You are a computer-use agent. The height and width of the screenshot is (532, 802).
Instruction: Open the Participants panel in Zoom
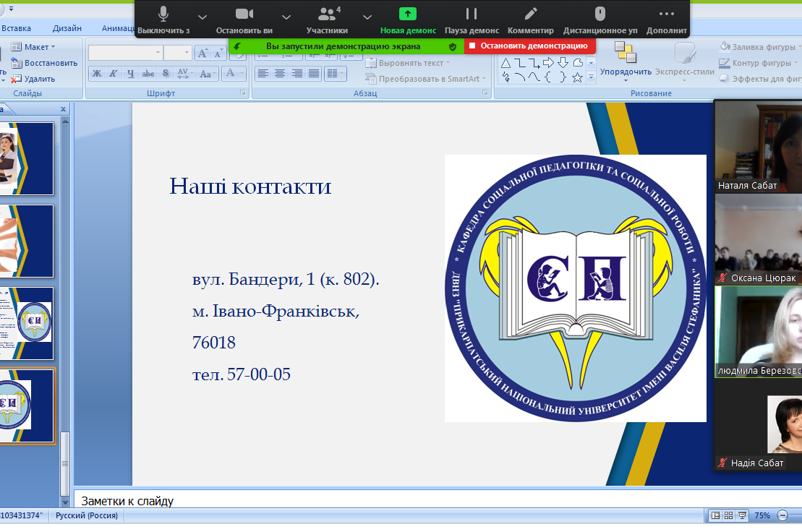(327, 14)
